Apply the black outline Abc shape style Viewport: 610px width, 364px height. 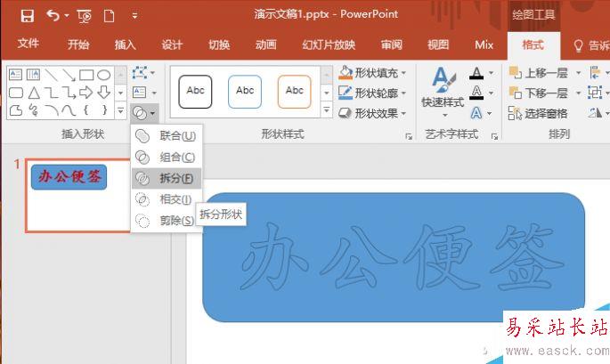[195, 92]
